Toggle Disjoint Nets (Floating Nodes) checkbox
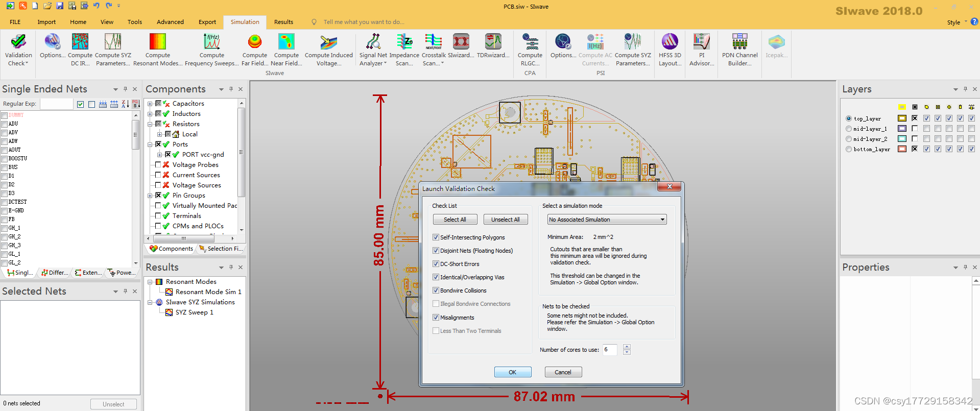Viewport: 980px width, 411px height. pos(436,251)
